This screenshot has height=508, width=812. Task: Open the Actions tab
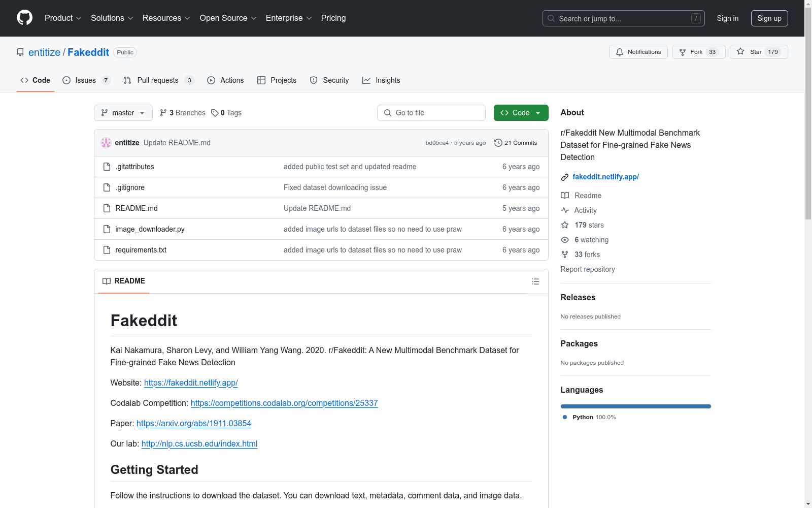tap(226, 80)
